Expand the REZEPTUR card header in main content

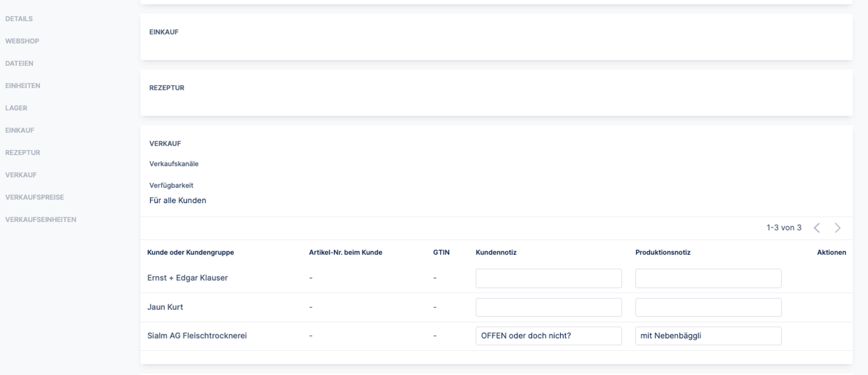167,88
